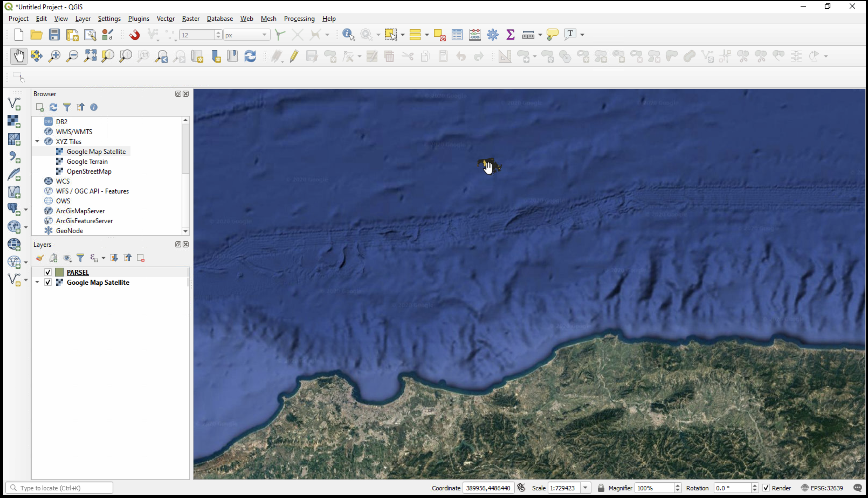This screenshot has height=498, width=868.
Task: Select Google Terrain in Browser tree
Action: 87,161
